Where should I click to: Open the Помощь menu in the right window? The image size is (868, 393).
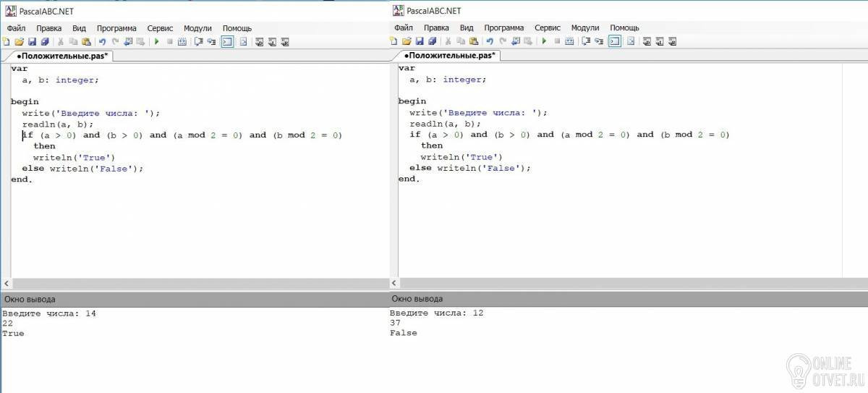click(x=624, y=28)
